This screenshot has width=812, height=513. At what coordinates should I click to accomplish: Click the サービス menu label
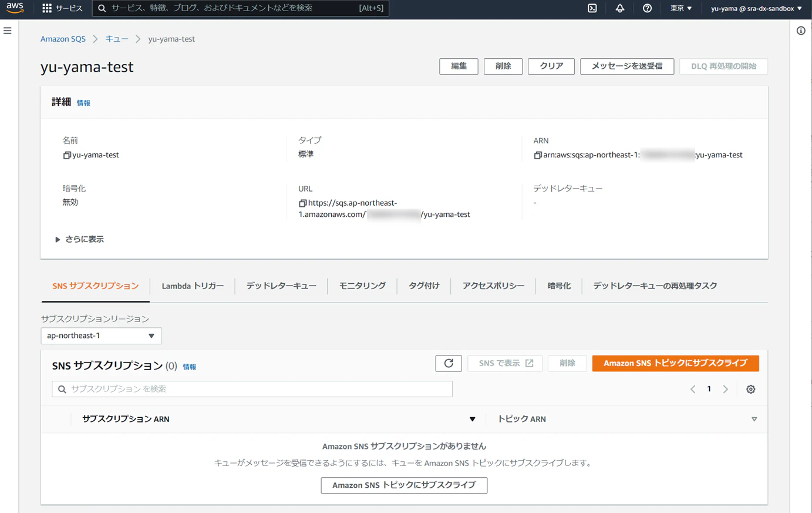click(69, 8)
